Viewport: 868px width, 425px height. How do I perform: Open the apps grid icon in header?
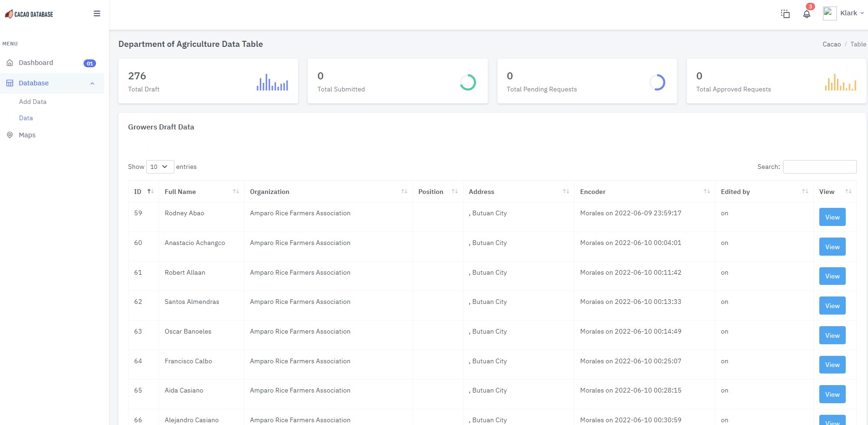785,14
